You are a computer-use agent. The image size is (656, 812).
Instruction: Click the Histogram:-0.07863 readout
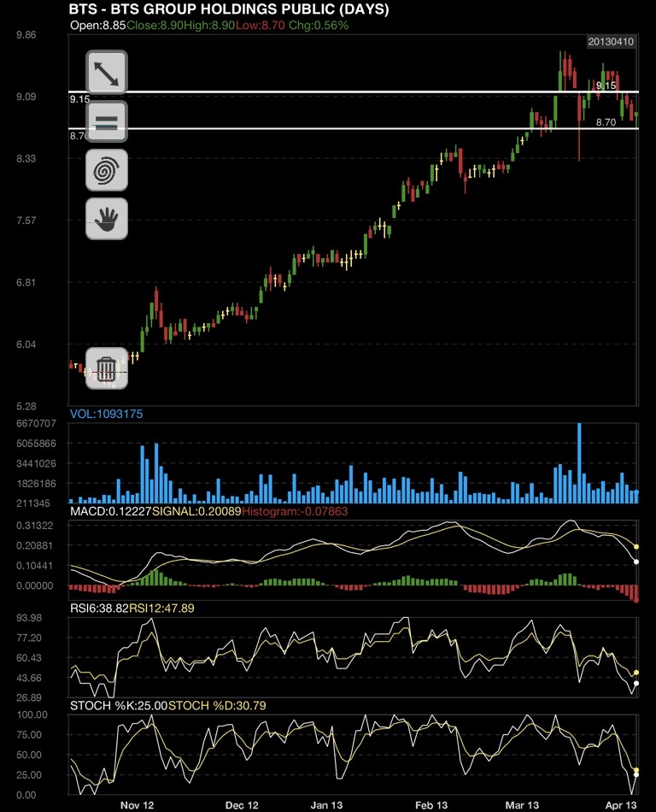pos(295,512)
